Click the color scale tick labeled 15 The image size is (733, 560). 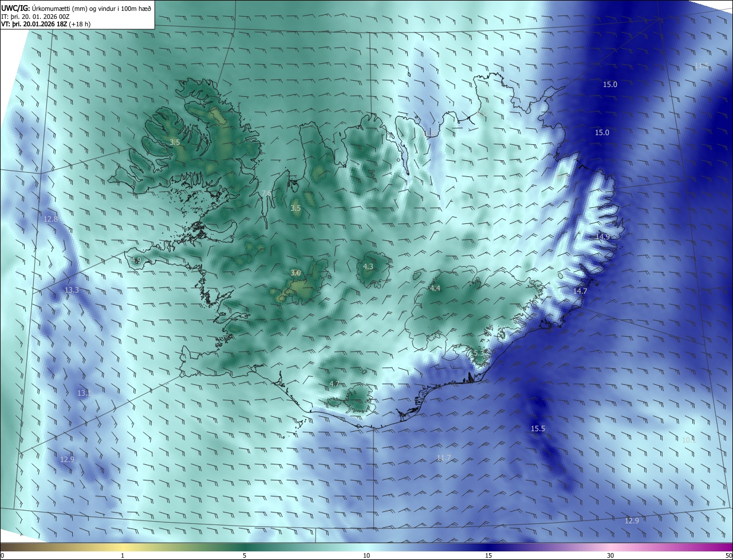(x=488, y=555)
